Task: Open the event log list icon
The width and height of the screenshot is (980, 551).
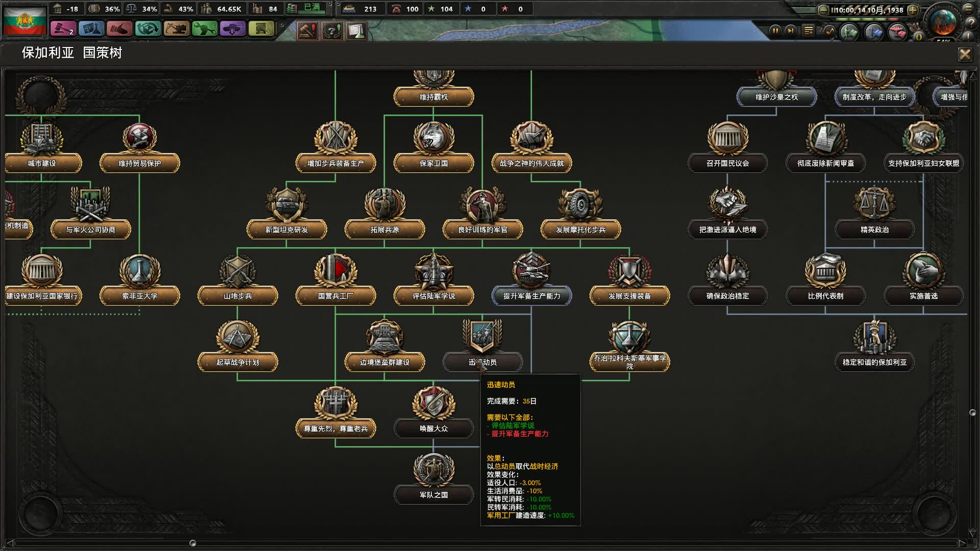Action: (x=808, y=31)
